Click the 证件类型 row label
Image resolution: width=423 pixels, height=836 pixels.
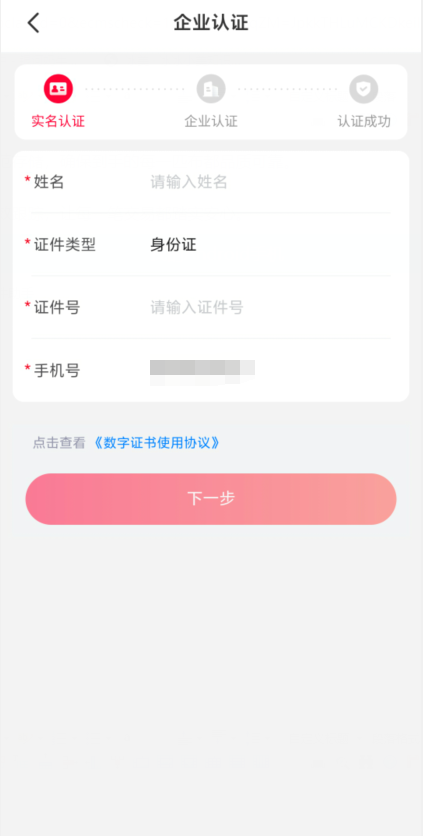[65, 245]
